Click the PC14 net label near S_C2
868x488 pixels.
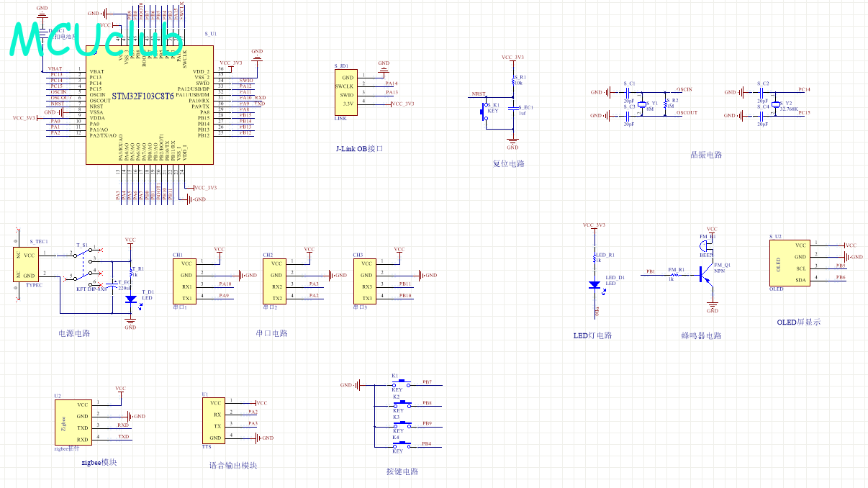point(805,89)
